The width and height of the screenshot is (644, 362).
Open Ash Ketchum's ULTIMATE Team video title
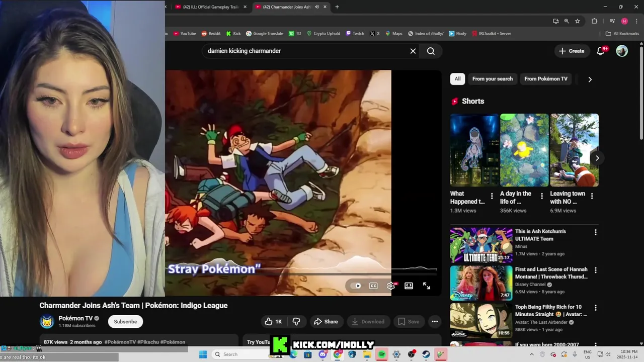pyautogui.click(x=540, y=235)
